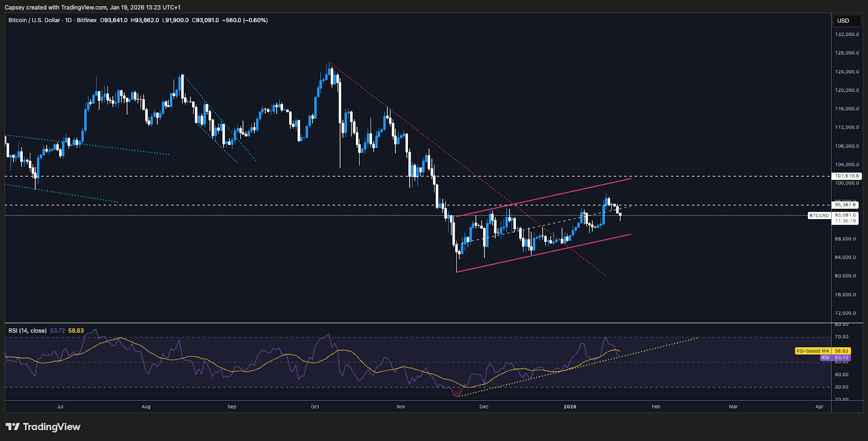The height and width of the screenshot is (441, 868).
Task: Select the 95,387.6 price level label
Action: [845, 204]
